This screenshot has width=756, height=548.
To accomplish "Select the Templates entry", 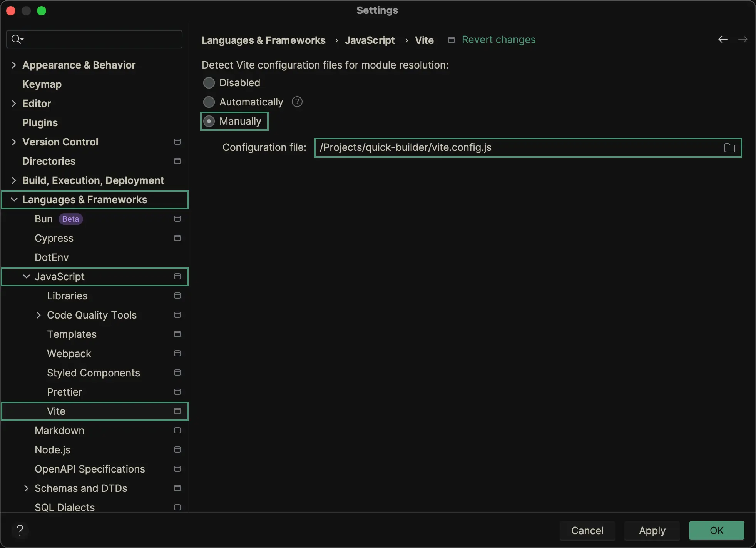I will click(x=94, y=334).
